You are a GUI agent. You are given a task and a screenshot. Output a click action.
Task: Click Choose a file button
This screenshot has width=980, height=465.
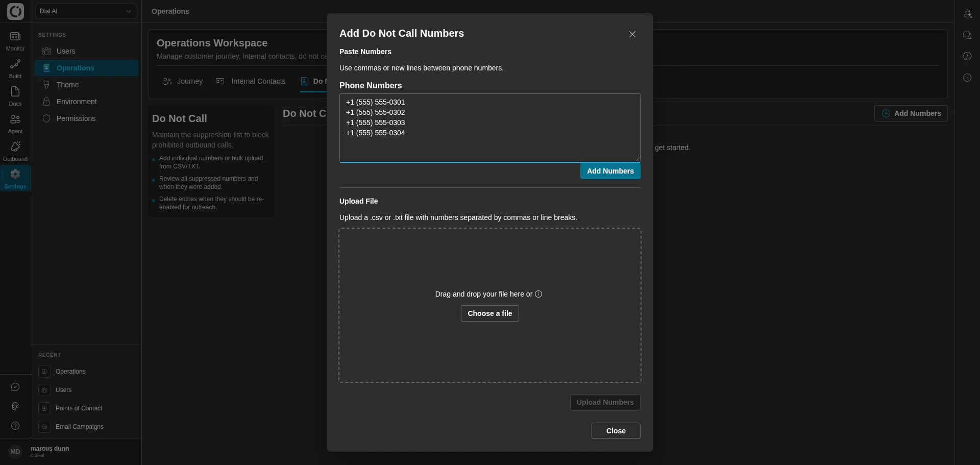click(490, 313)
